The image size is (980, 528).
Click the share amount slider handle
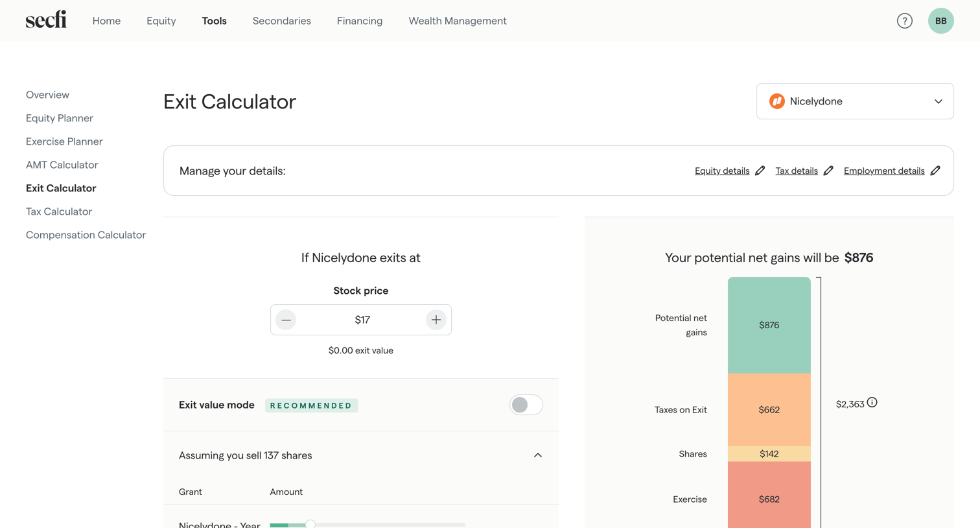(x=310, y=524)
